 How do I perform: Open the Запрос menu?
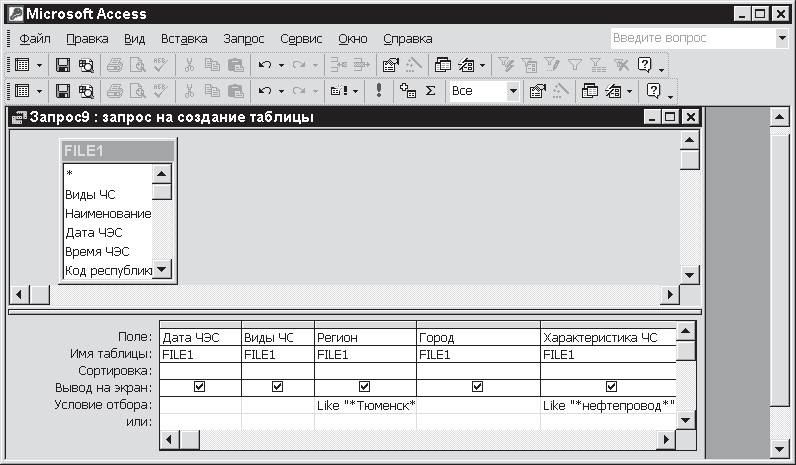pyautogui.click(x=244, y=39)
